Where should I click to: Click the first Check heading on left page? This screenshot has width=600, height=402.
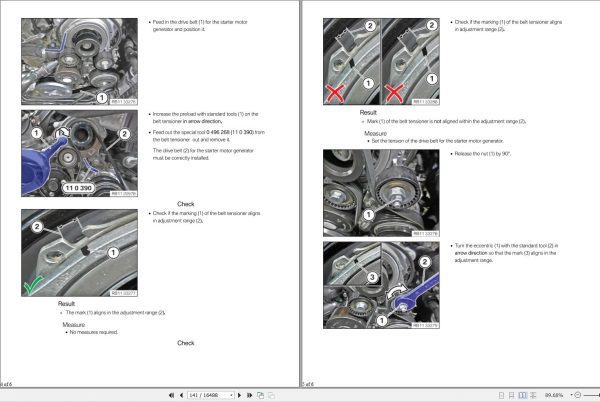186,204
